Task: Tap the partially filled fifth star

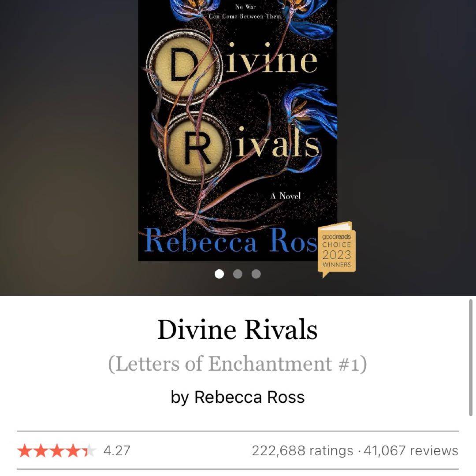Action: coord(89,450)
